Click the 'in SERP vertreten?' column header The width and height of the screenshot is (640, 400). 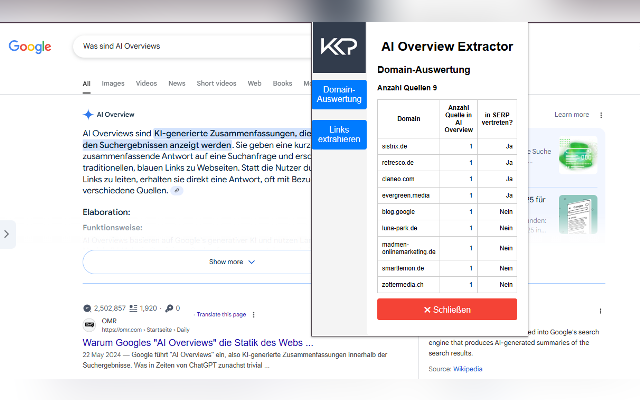pos(497,119)
